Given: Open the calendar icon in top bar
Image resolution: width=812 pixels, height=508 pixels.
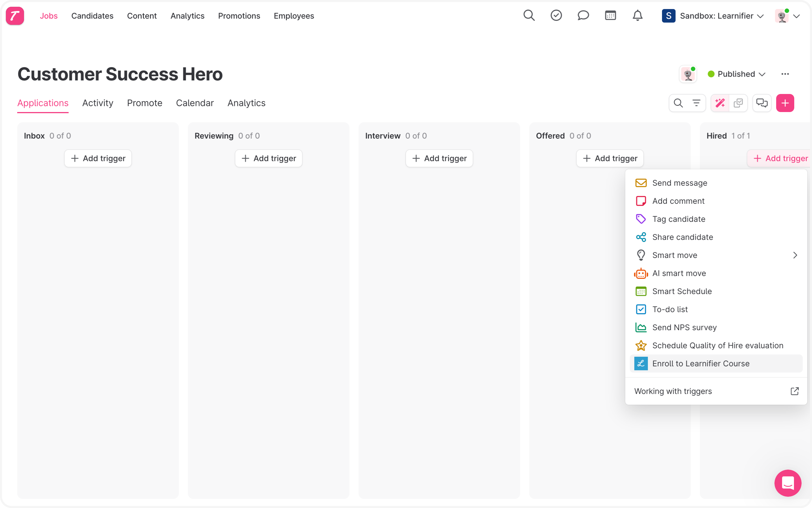Looking at the screenshot, I should pyautogui.click(x=610, y=16).
